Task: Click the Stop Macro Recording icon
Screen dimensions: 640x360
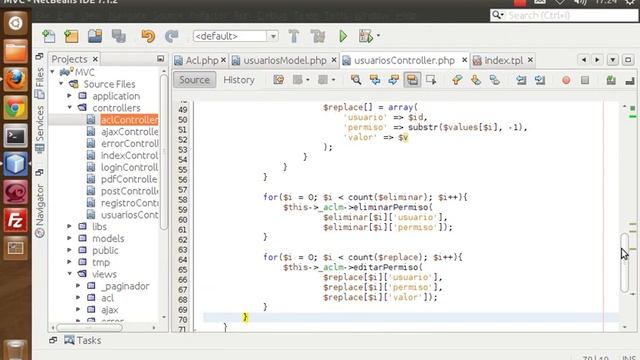Action: point(585,80)
